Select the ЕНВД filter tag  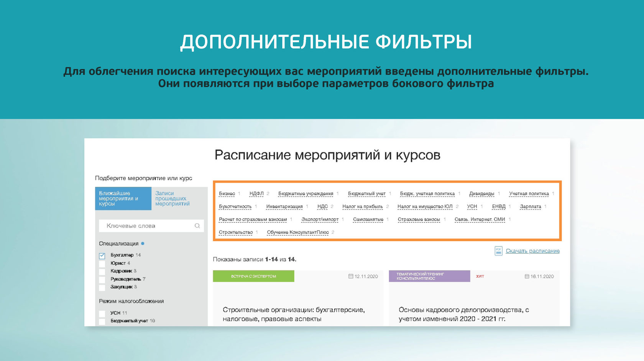click(499, 206)
